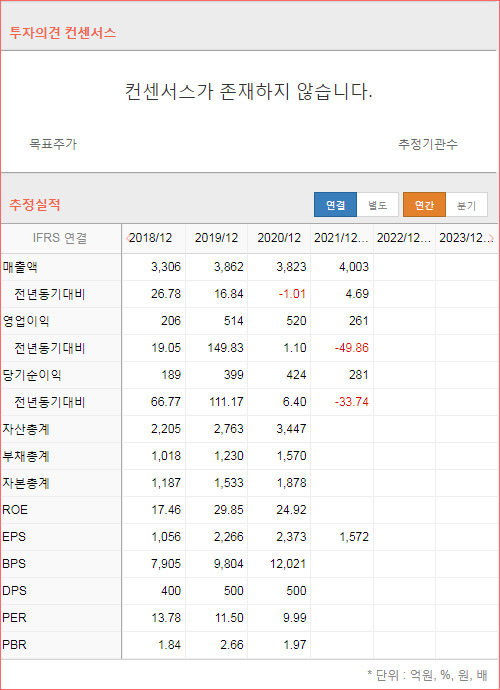The image size is (500, 690).
Task: Click the PBR row label
Action: click(x=14, y=645)
